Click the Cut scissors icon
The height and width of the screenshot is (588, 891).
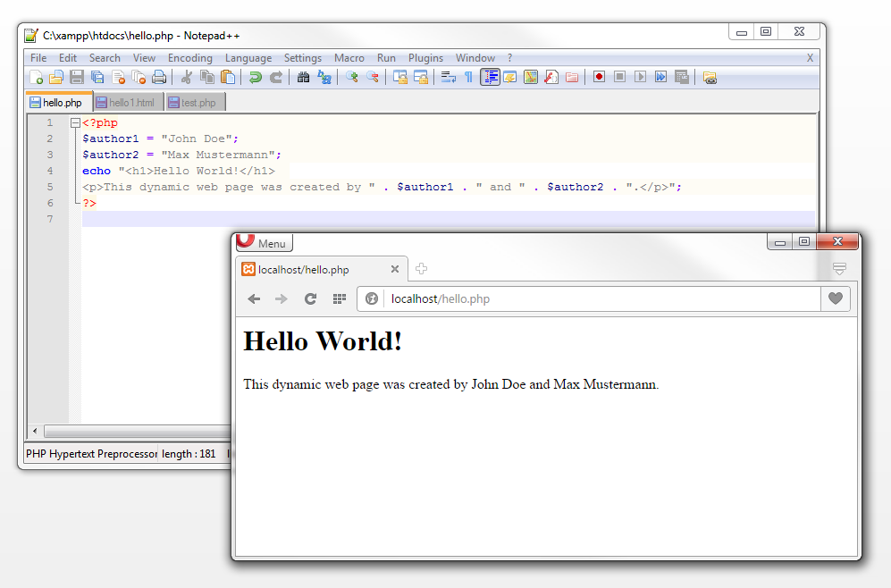[186, 77]
